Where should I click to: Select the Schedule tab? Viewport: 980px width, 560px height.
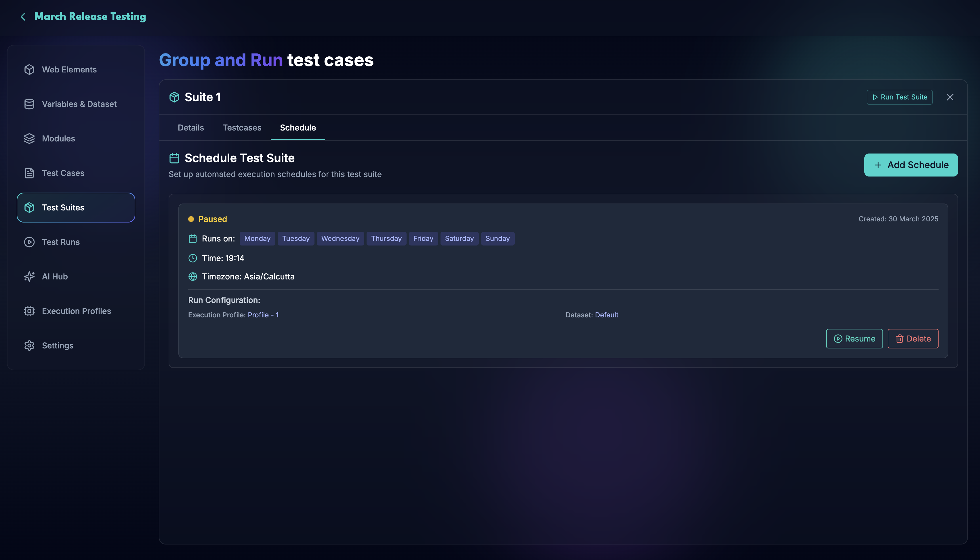point(298,128)
